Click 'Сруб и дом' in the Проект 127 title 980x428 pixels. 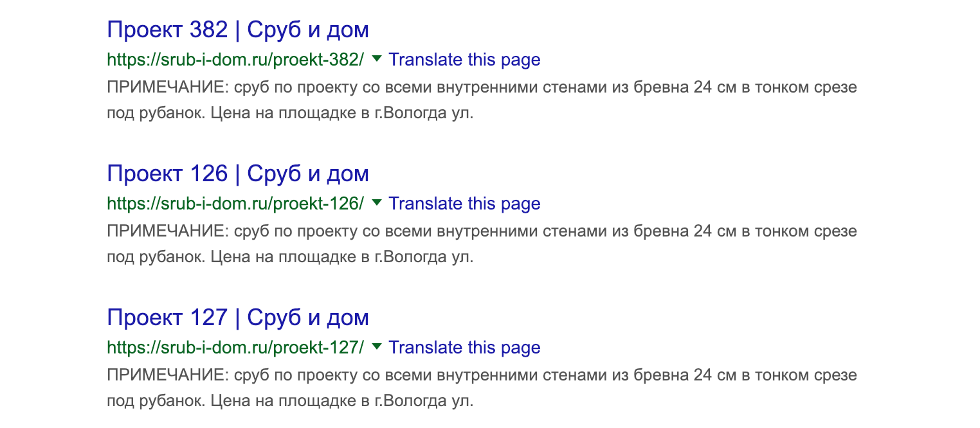tap(308, 317)
